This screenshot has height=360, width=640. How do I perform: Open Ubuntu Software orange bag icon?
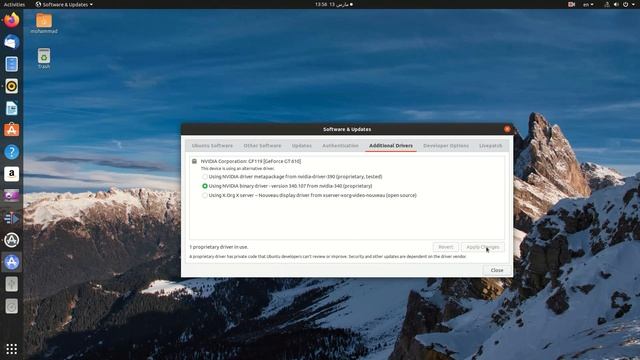11,130
